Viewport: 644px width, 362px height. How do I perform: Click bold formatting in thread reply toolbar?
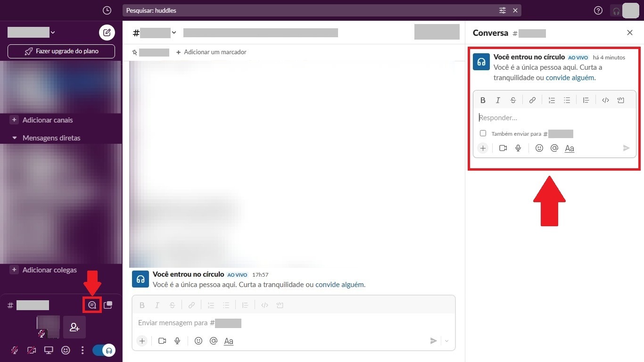tap(483, 100)
